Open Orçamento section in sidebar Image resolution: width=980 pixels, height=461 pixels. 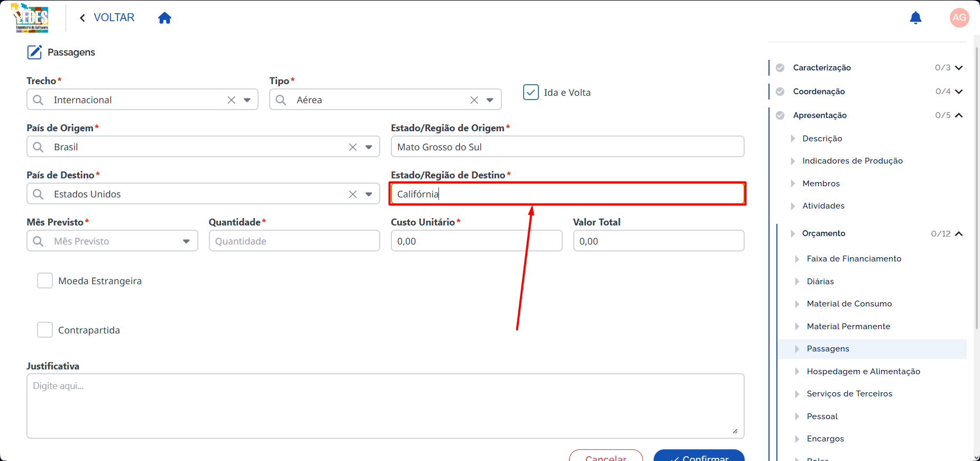(x=823, y=233)
